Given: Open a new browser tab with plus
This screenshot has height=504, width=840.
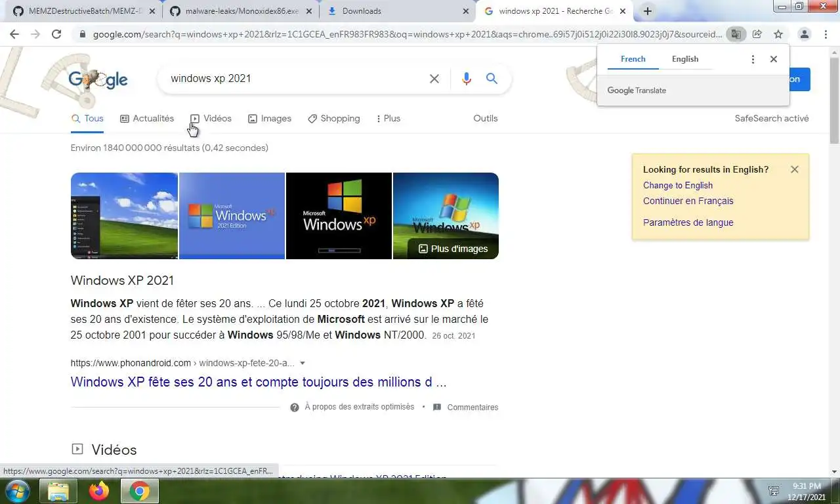Looking at the screenshot, I should click(648, 11).
